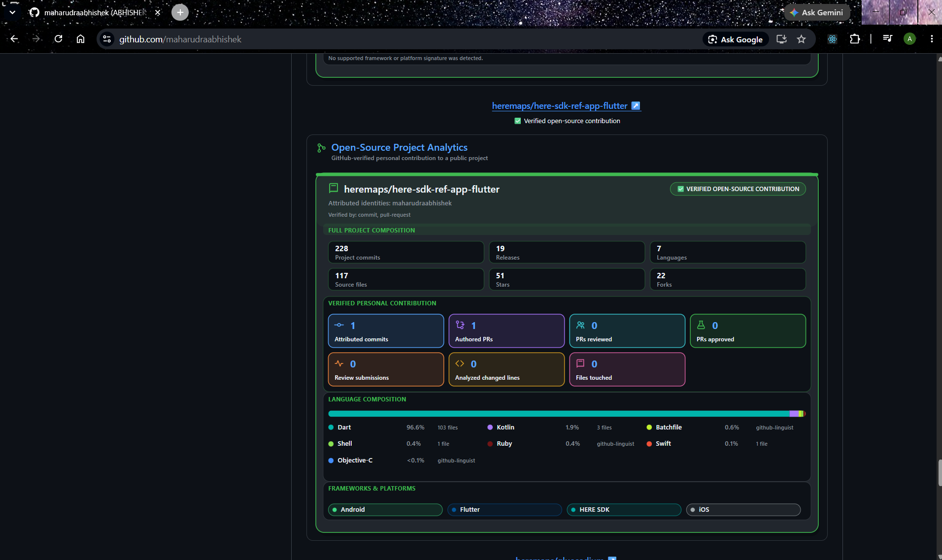Click the PRs reviewed people icon
Screen dimensions: 942x560
point(580,325)
